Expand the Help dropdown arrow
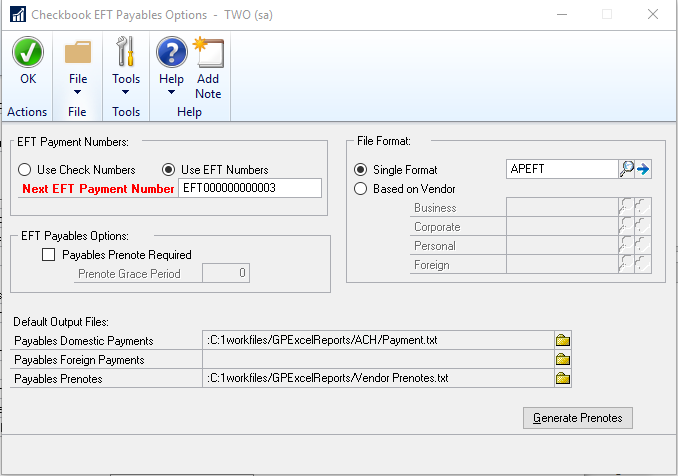The width and height of the screenshot is (678, 476). pyautogui.click(x=171, y=92)
